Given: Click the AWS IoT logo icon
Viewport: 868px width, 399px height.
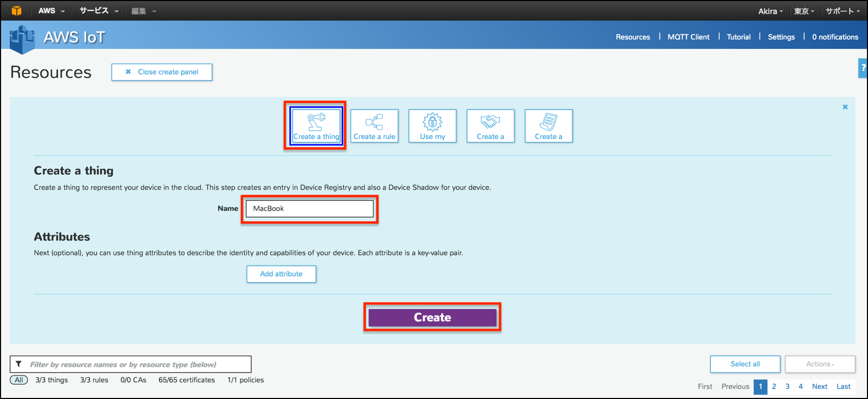Looking at the screenshot, I should click(22, 40).
